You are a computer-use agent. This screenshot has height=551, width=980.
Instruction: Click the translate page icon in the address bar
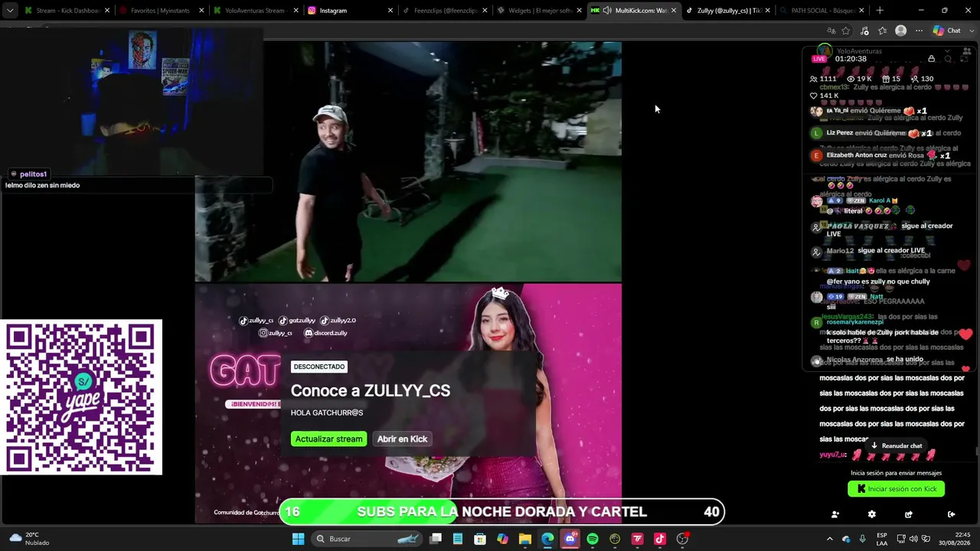point(831,31)
